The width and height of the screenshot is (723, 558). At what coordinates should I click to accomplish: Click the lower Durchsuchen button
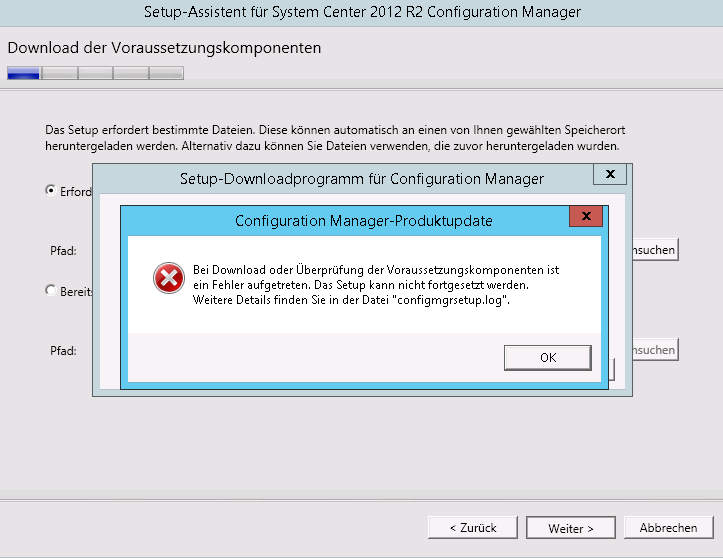[x=655, y=350]
